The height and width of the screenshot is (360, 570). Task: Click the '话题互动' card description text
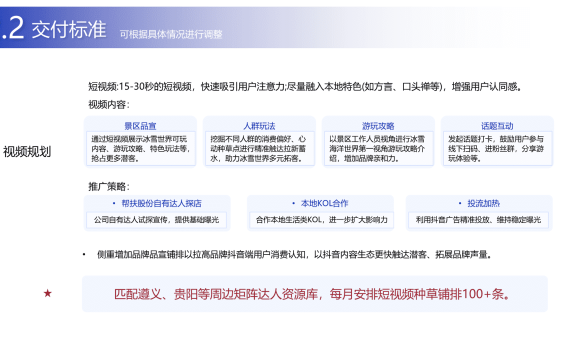coord(496,149)
